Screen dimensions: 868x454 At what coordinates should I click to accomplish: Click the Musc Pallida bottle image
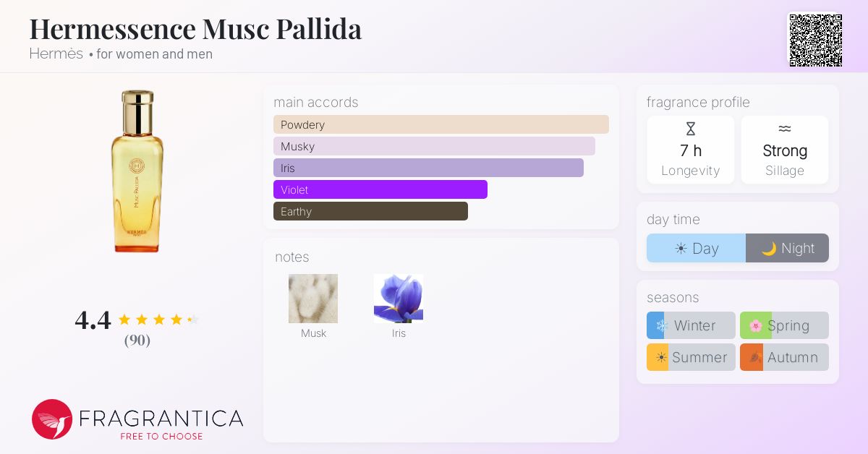tap(137, 171)
